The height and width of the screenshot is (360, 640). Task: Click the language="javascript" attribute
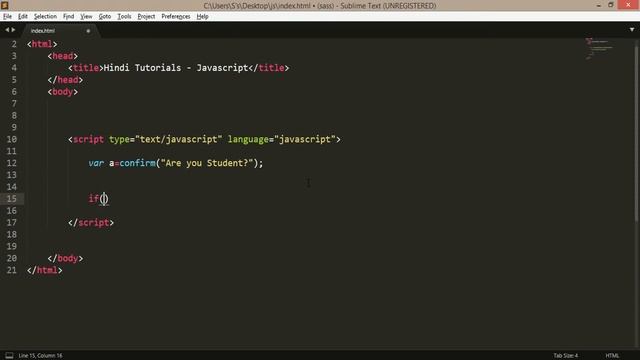(x=282, y=139)
